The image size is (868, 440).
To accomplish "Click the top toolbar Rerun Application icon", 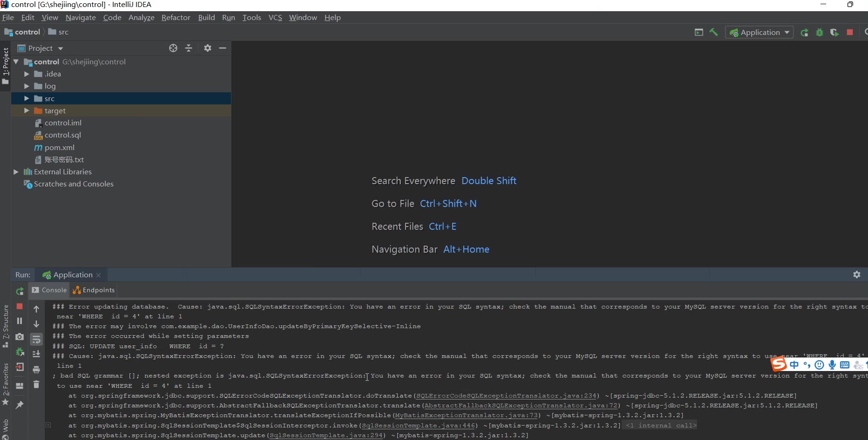I will click(x=804, y=32).
